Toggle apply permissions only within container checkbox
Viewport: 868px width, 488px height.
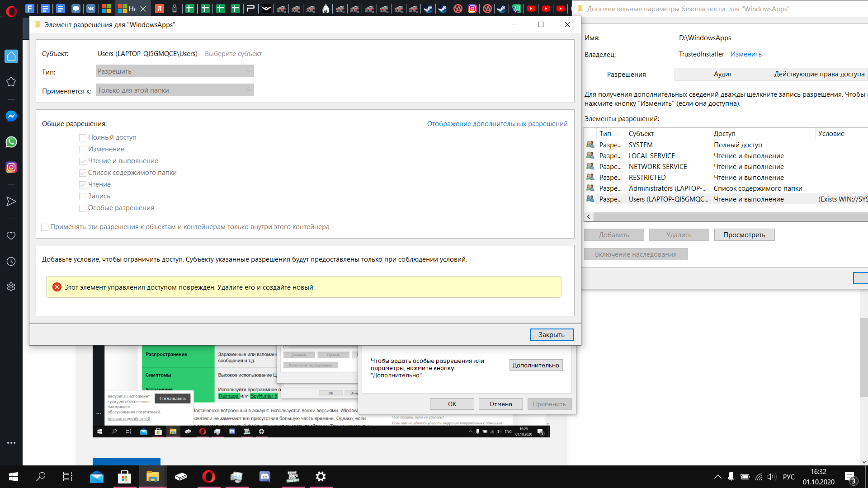pyautogui.click(x=45, y=227)
